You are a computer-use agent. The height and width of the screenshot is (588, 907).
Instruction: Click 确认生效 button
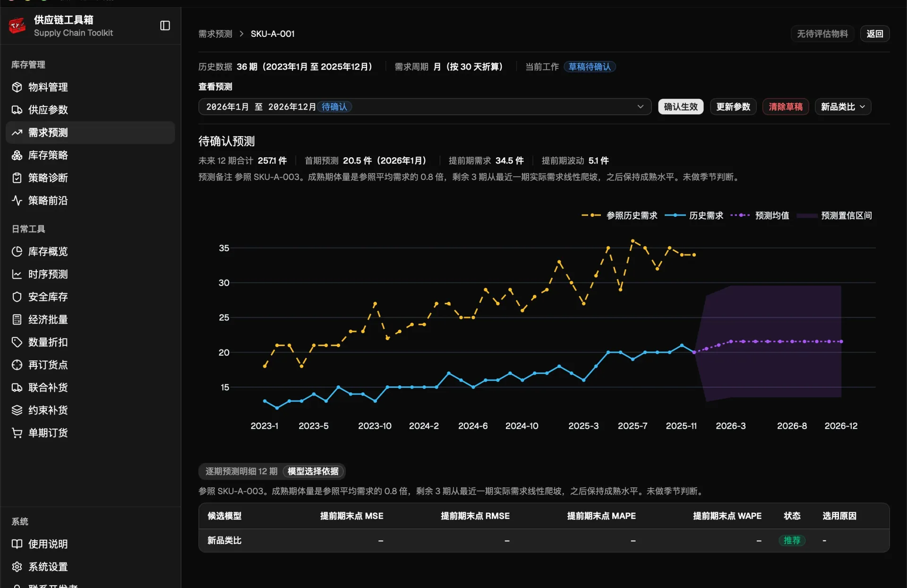pos(681,107)
